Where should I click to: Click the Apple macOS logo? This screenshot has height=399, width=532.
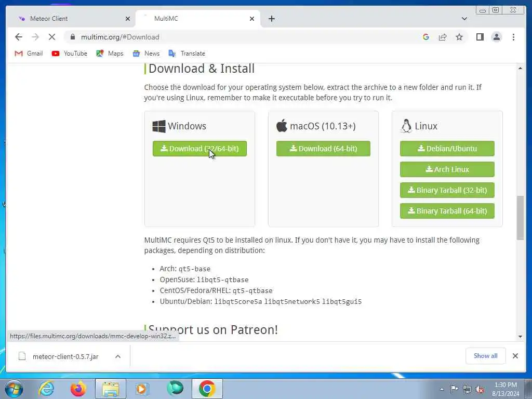[282, 126]
